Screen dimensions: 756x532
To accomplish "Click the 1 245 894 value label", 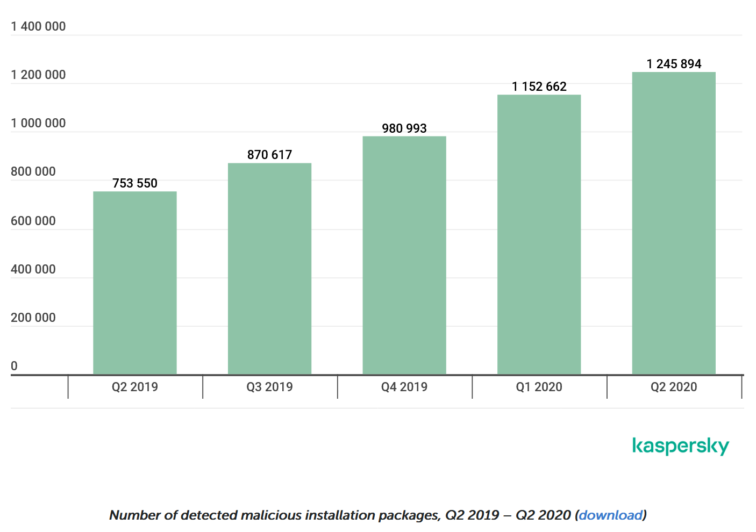I will click(674, 64).
